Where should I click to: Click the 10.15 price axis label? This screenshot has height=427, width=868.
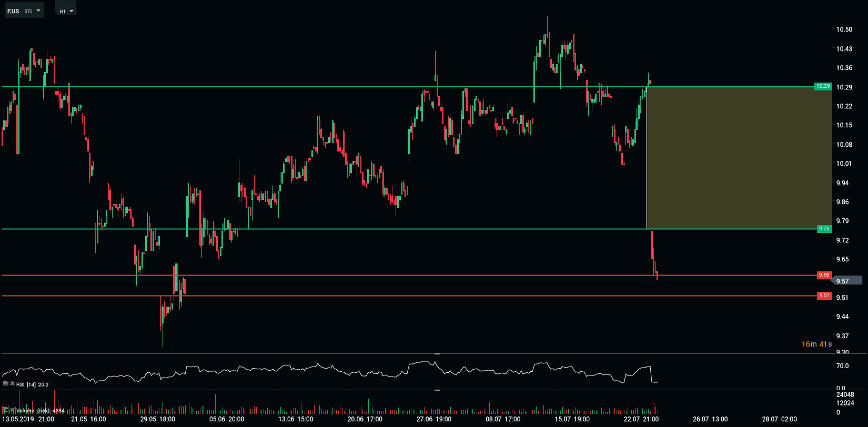pyautogui.click(x=844, y=125)
